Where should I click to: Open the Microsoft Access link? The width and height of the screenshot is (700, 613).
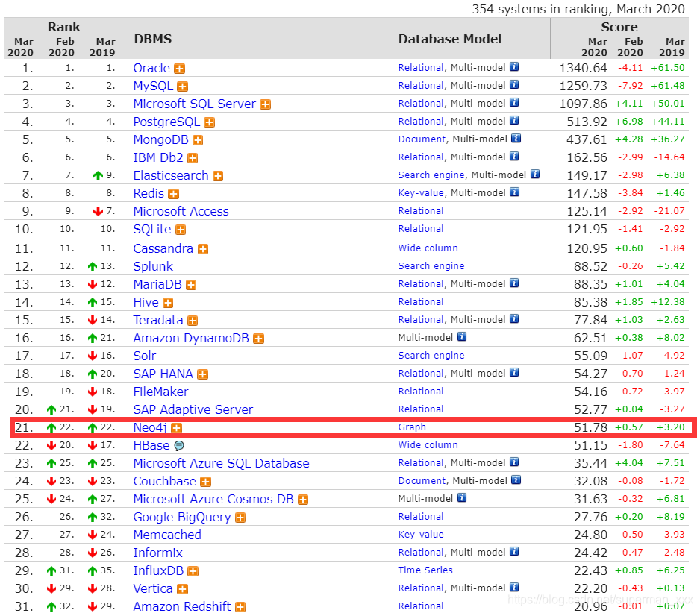coord(181,211)
